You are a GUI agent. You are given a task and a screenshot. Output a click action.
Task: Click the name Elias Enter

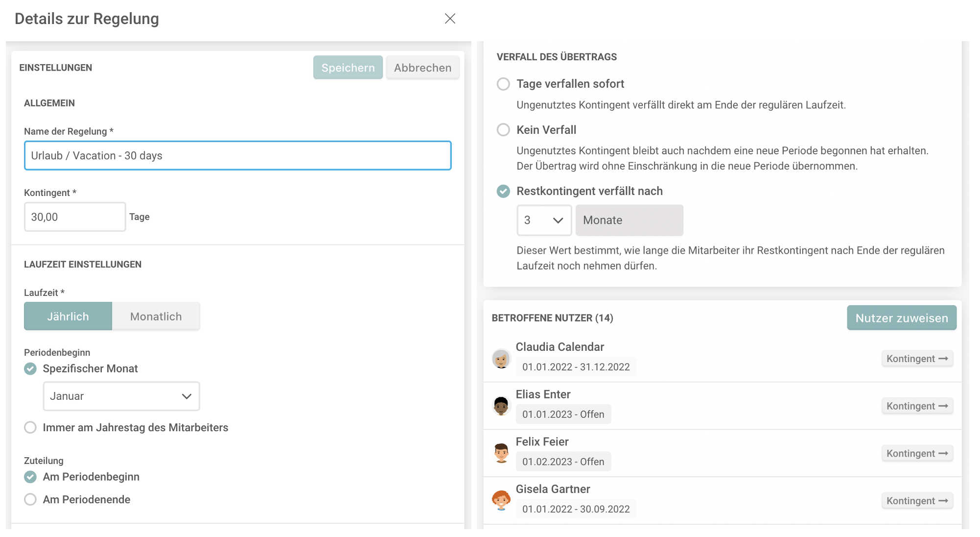[543, 394]
